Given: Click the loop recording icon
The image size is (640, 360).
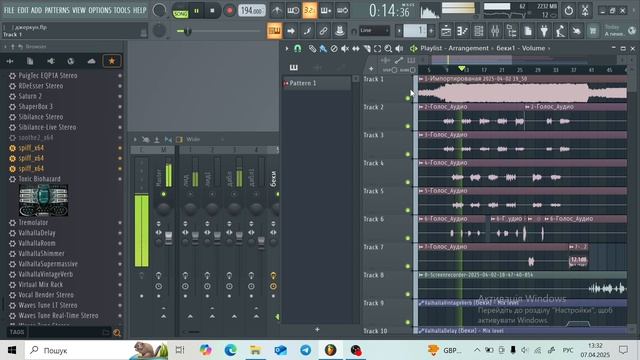Looking at the screenshot, I should point(342,11).
